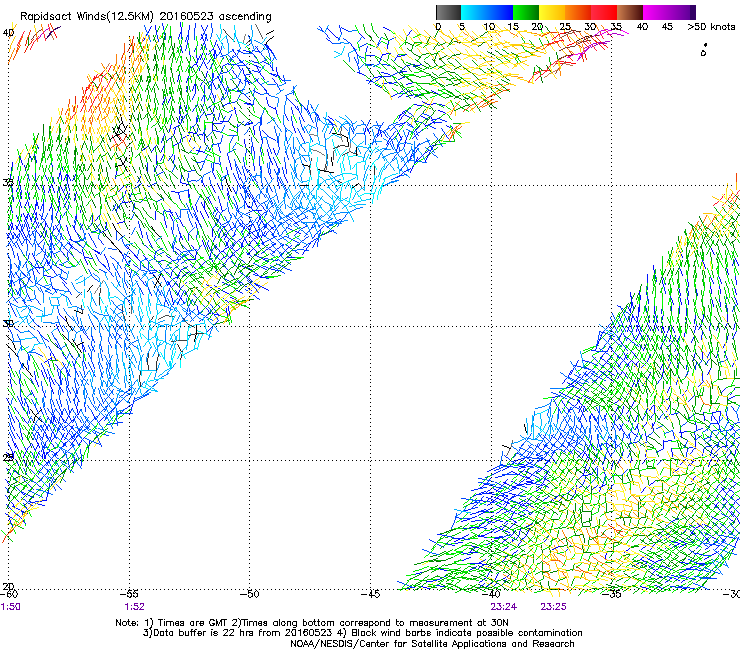Click the green 15-20 knots color swatch

[526, 12]
